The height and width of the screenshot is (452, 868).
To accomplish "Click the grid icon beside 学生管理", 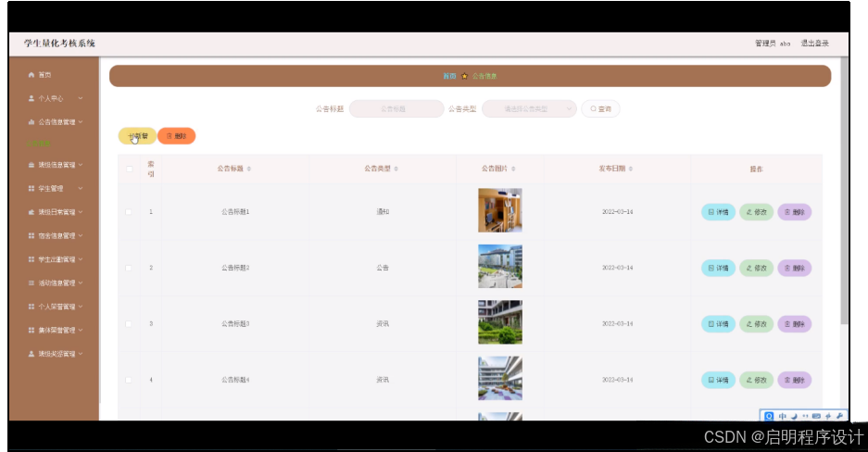I will coord(31,189).
